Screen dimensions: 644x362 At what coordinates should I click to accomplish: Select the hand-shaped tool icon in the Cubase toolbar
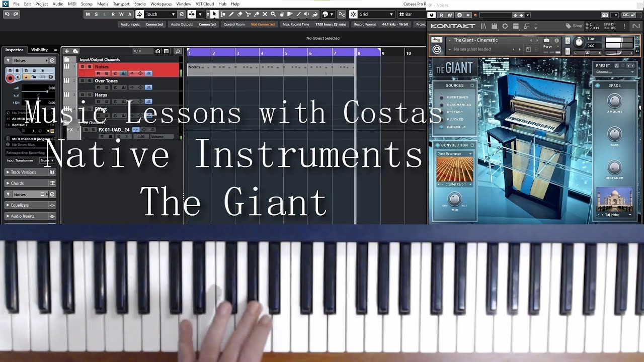(282, 14)
